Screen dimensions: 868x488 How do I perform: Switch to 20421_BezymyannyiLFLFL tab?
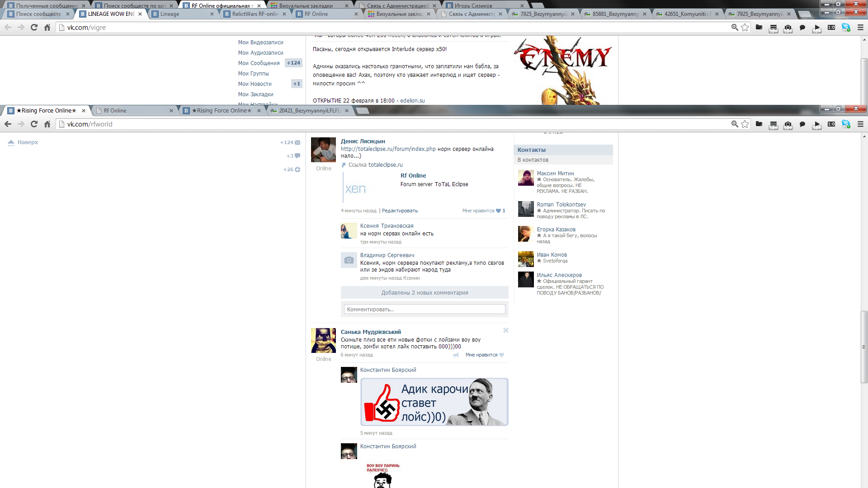point(310,111)
